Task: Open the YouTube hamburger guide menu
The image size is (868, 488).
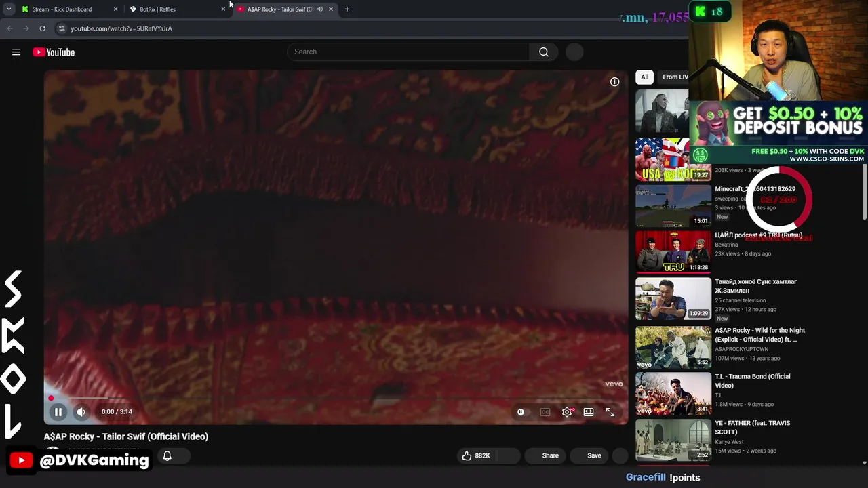Action: pyautogui.click(x=16, y=52)
